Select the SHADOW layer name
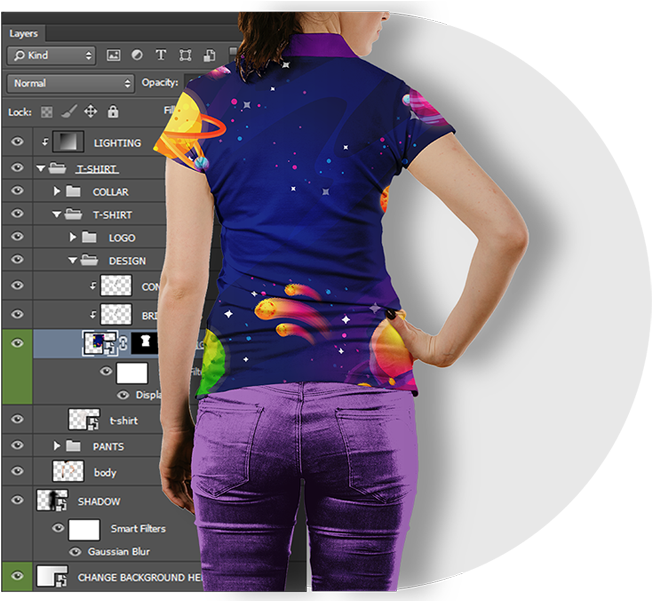 pos(99,502)
